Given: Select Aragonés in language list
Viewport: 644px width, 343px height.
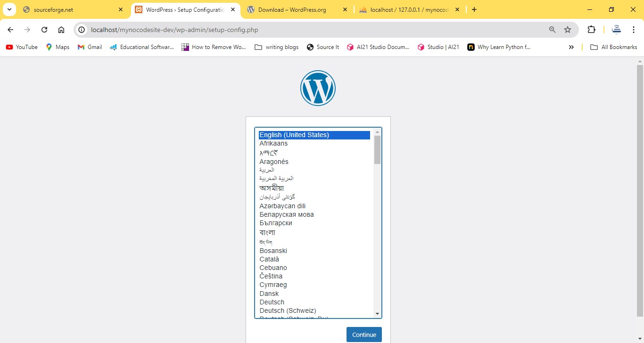Looking at the screenshot, I should pos(314,162).
